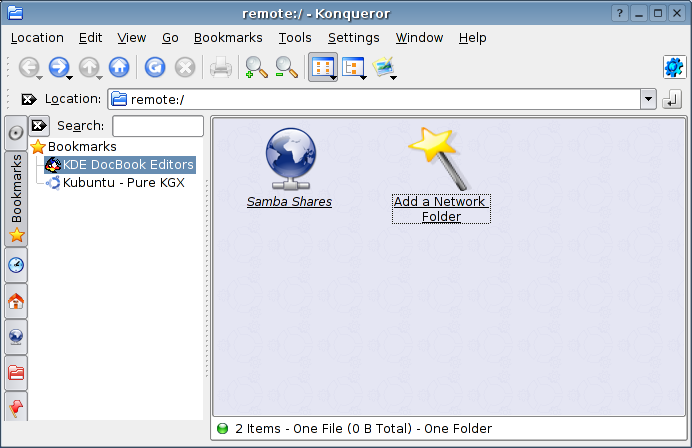Image resolution: width=692 pixels, height=448 pixels.
Task: Click into the remote:/ Location field
Action: (374, 99)
